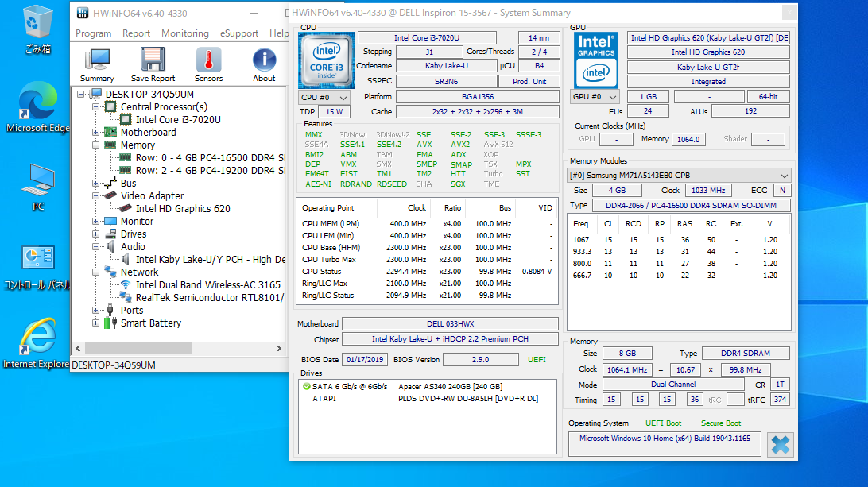Open the Report menu
The height and width of the screenshot is (487, 868).
coord(136,33)
